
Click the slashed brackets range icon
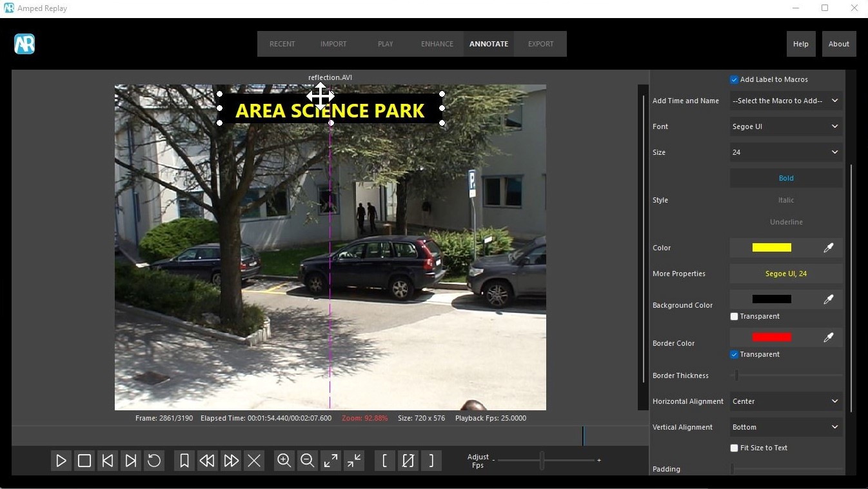tap(408, 461)
